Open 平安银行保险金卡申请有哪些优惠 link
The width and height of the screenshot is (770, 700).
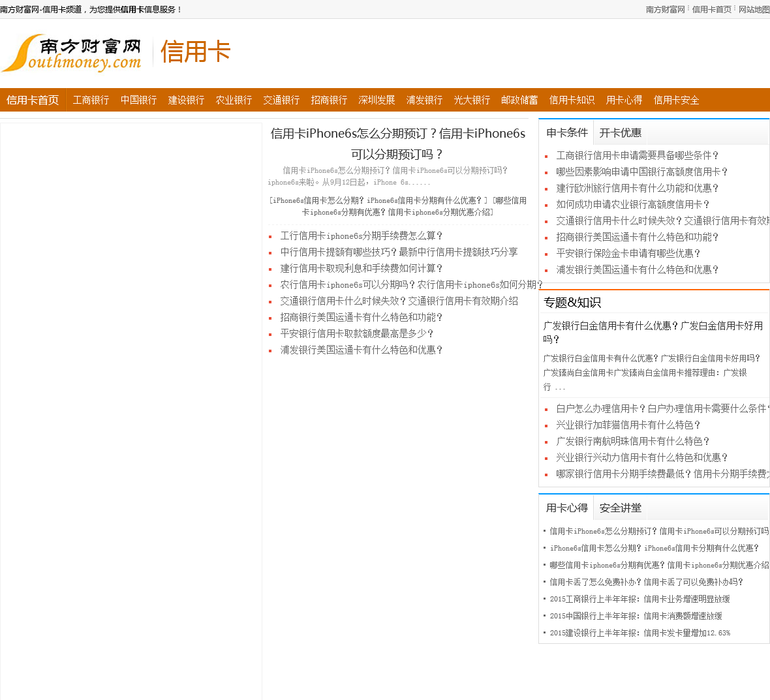click(x=628, y=253)
